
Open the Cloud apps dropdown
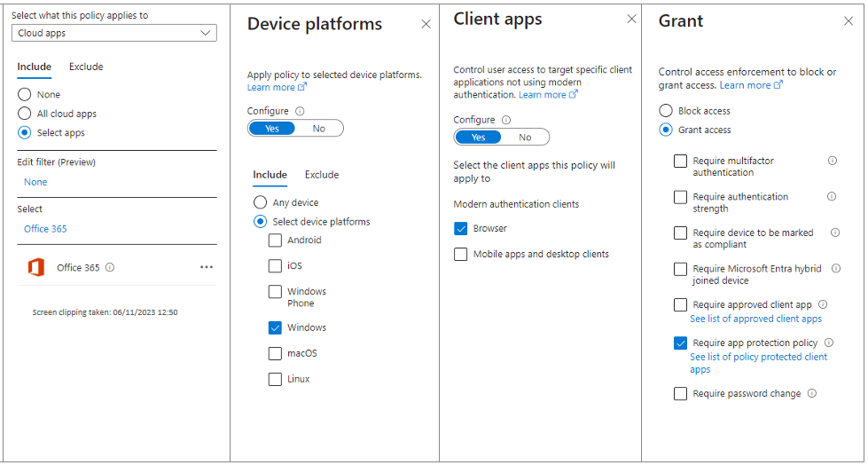tap(114, 33)
